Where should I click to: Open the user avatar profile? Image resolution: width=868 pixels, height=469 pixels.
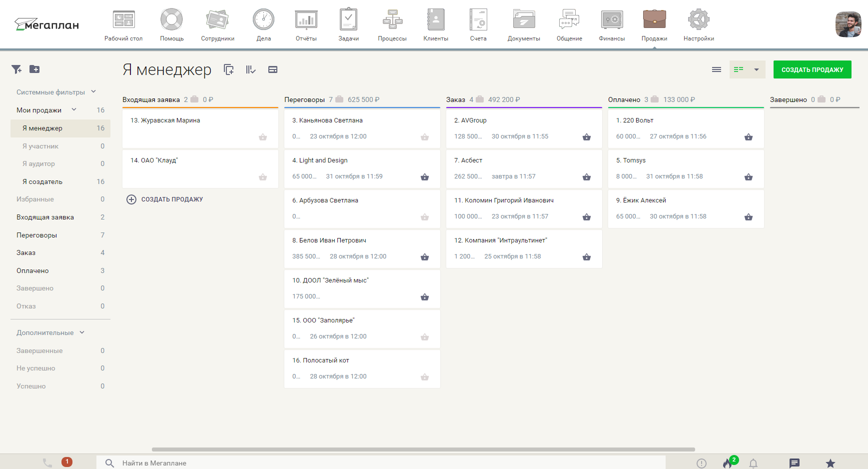pos(849,24)
